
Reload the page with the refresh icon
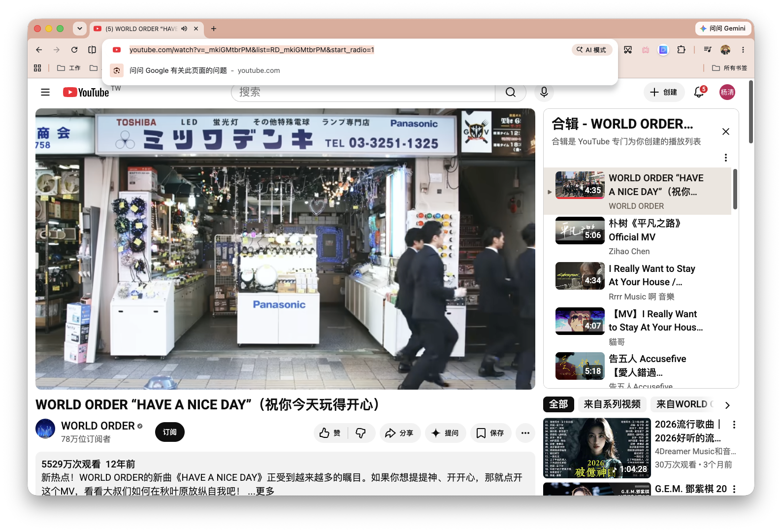[x=74, y=50]
